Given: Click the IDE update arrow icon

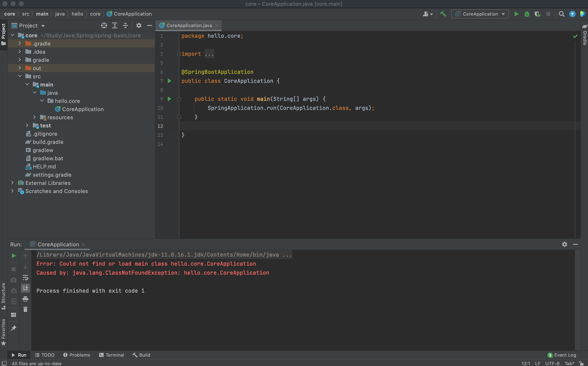Looking at the screenshot, I should point(572,14).
